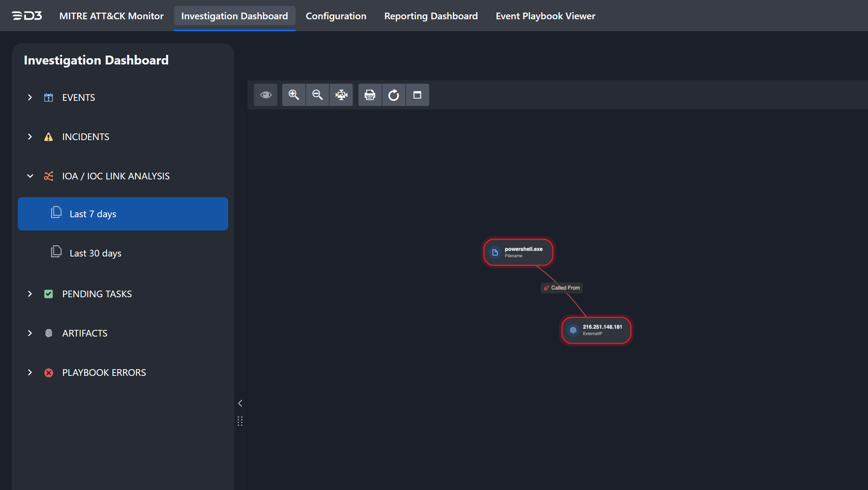Expand the EVENTS section
The height and width of the screenshot is (490, 868).
(30, 97)
